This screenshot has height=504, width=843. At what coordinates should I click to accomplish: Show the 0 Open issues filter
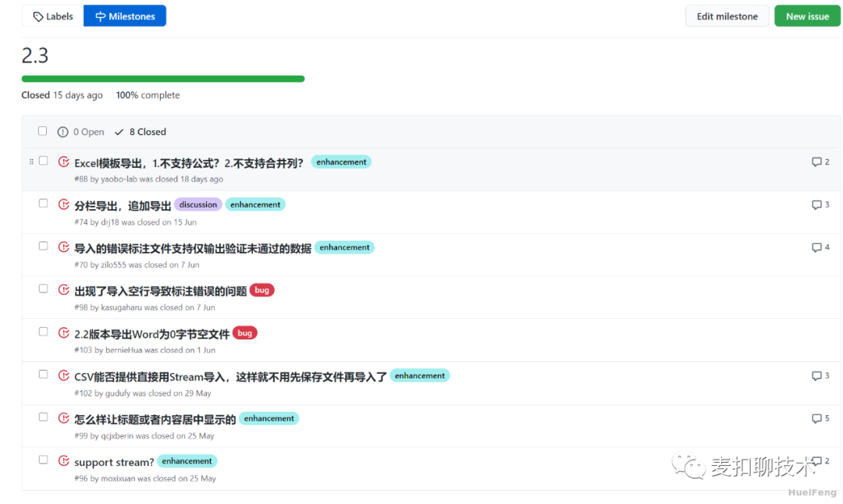point(81,132)
